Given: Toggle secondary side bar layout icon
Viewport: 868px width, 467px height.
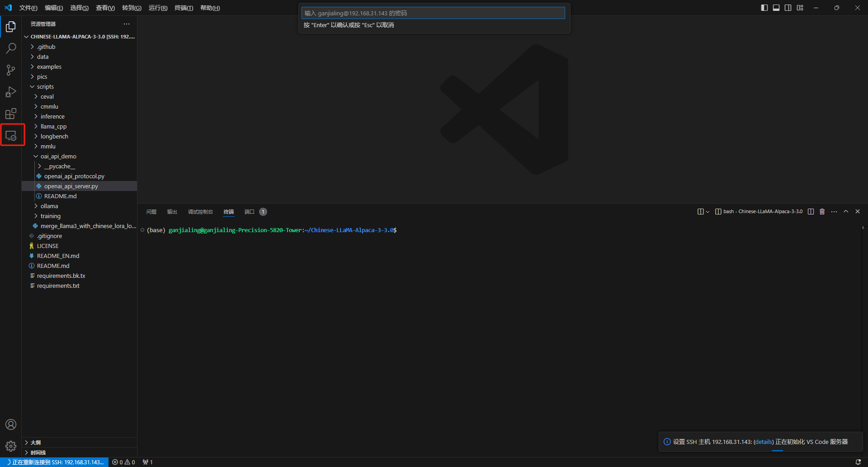Looking at the screenshot, I should [788, 8].
